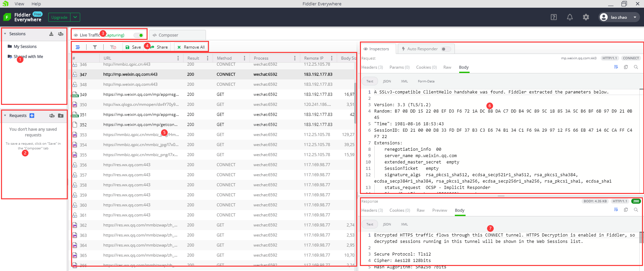Click search icon in response panel

pyautogui.click(x=636, y=210)
